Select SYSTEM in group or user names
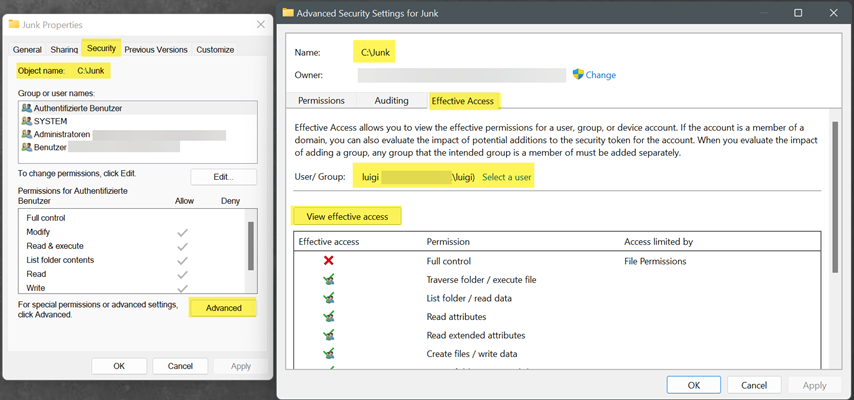Screen dimensions: 854x400 (138, 121)
